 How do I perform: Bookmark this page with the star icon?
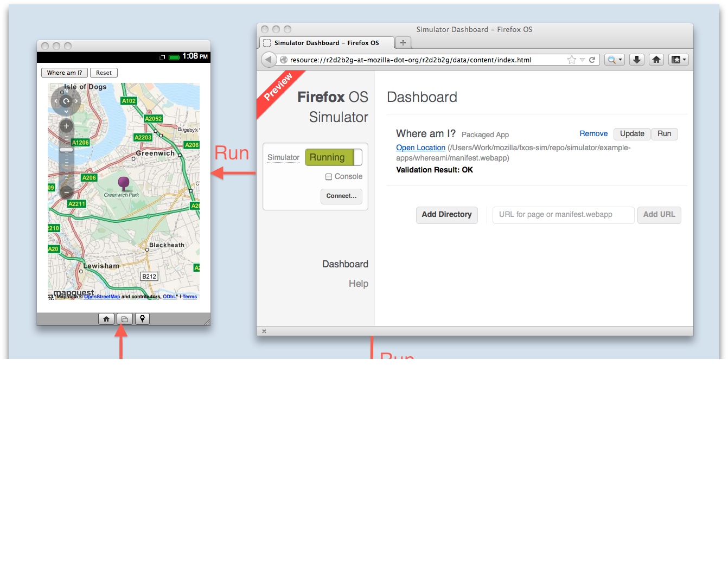[x=571, y=60]
